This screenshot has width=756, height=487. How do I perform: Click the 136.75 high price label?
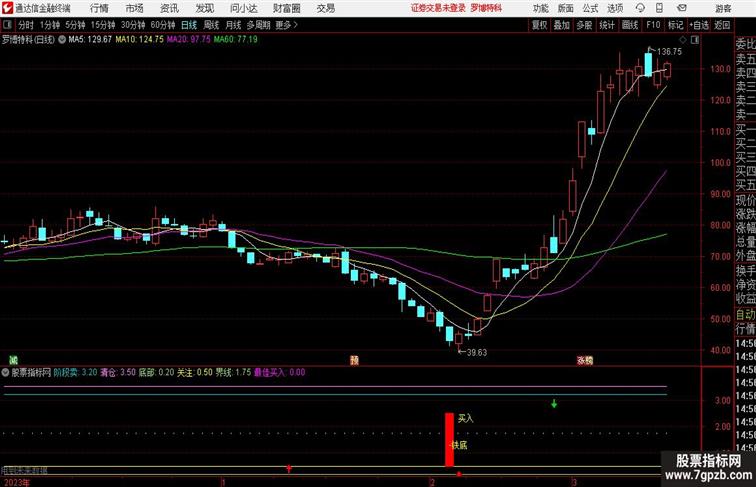[x=669, y=52]
